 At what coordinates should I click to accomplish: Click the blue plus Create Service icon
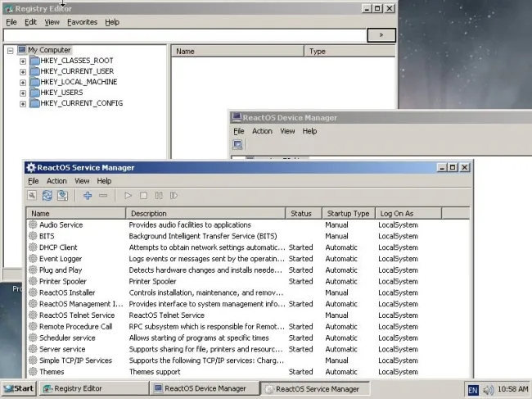point(88,196)
